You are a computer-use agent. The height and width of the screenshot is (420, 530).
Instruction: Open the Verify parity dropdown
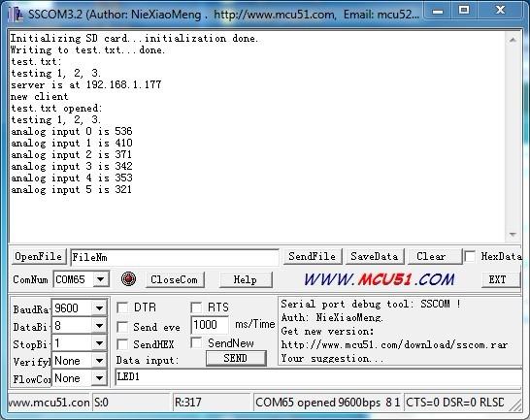99,361
